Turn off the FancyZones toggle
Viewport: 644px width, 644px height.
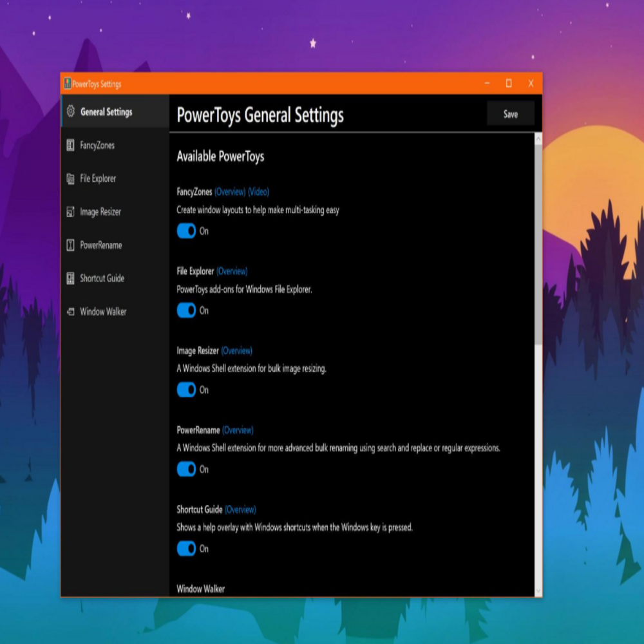pyautogui.click(x=187, y=231)
